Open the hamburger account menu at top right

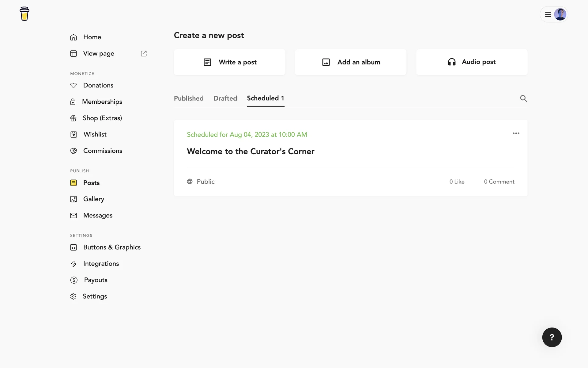tap(548, 14)
